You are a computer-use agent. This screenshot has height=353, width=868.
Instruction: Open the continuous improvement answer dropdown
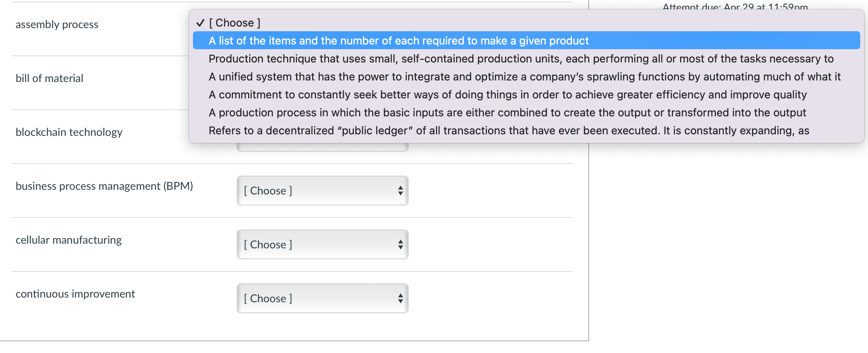[x=322, y=298]
